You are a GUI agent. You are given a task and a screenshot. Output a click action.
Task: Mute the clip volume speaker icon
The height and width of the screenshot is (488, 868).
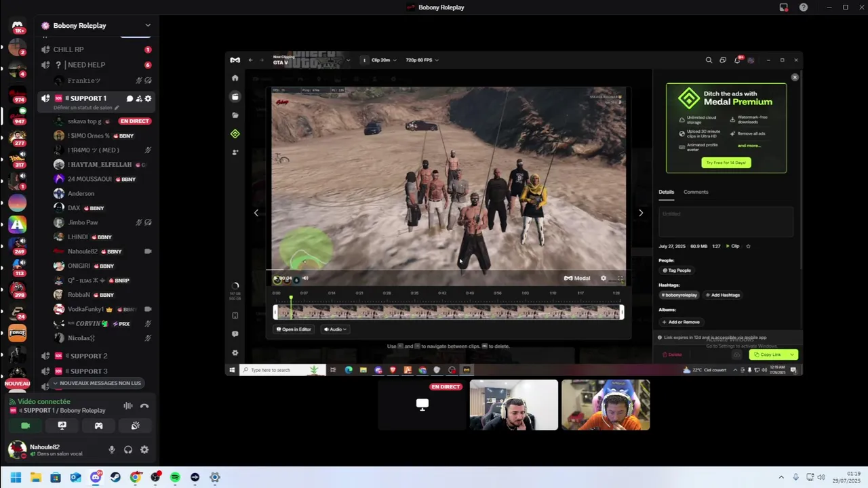[x=305, y=278]
